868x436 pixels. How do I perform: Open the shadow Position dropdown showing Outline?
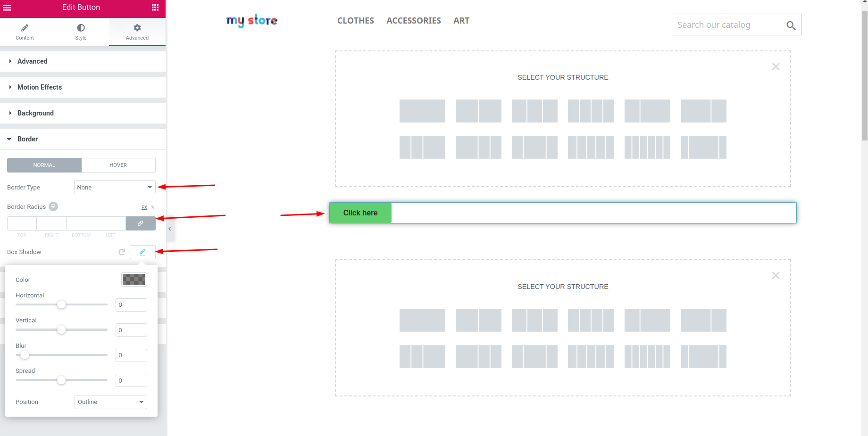tap(111, 402)
